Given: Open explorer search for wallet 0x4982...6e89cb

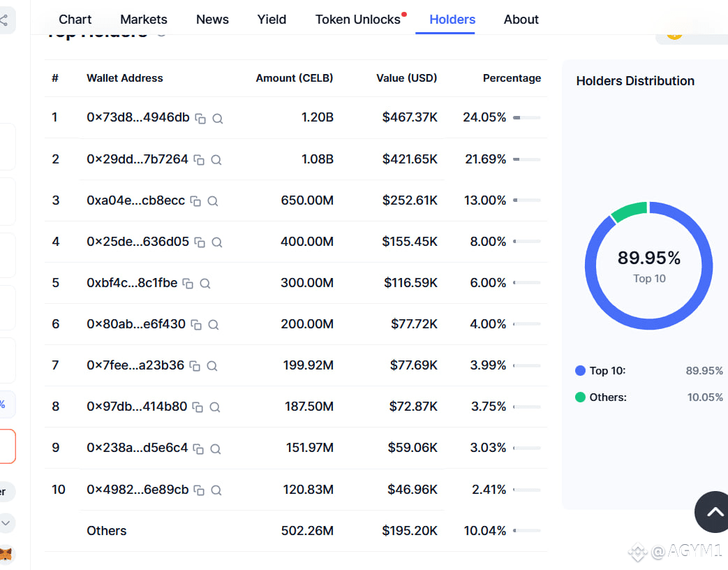Looking at the screenshot, I should (216, 490).
